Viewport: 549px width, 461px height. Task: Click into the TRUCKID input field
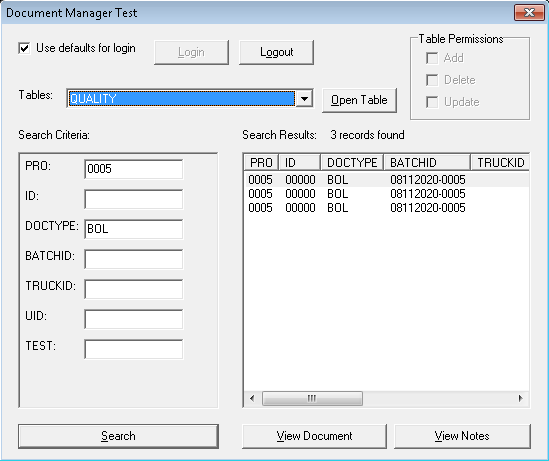pyautogui.click(x=133, y=289)
